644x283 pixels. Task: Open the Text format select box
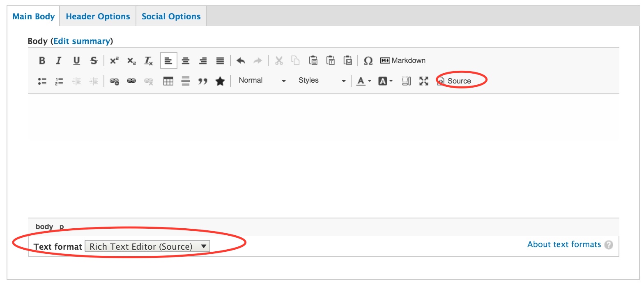[x=147, y=246]
